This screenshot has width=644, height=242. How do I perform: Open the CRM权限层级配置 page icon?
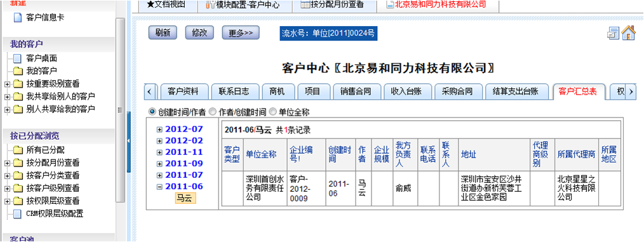click(17, 213)
